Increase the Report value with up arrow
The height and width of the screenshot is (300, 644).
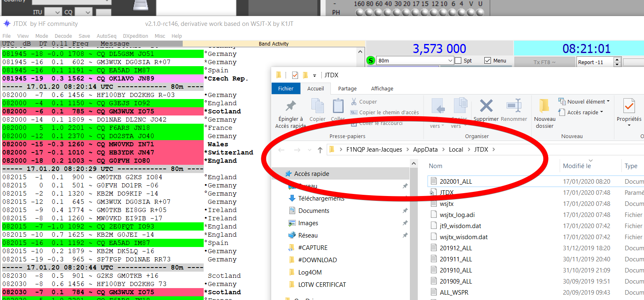click(616, 60)
